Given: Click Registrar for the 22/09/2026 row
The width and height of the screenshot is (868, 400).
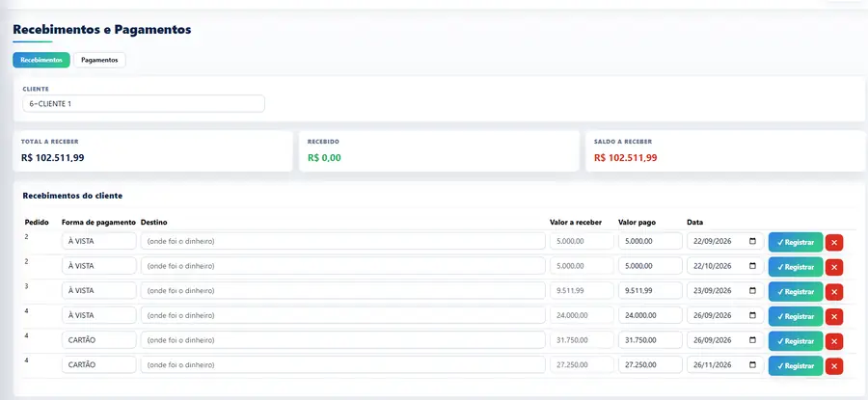Looking at the screenshot, I should [796, 242].
